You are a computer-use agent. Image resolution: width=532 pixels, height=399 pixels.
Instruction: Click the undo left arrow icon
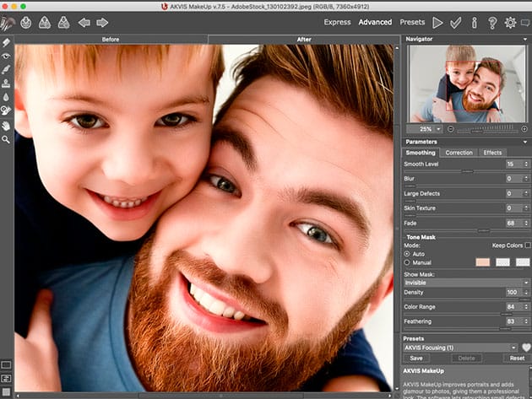(x=84, y=22)
